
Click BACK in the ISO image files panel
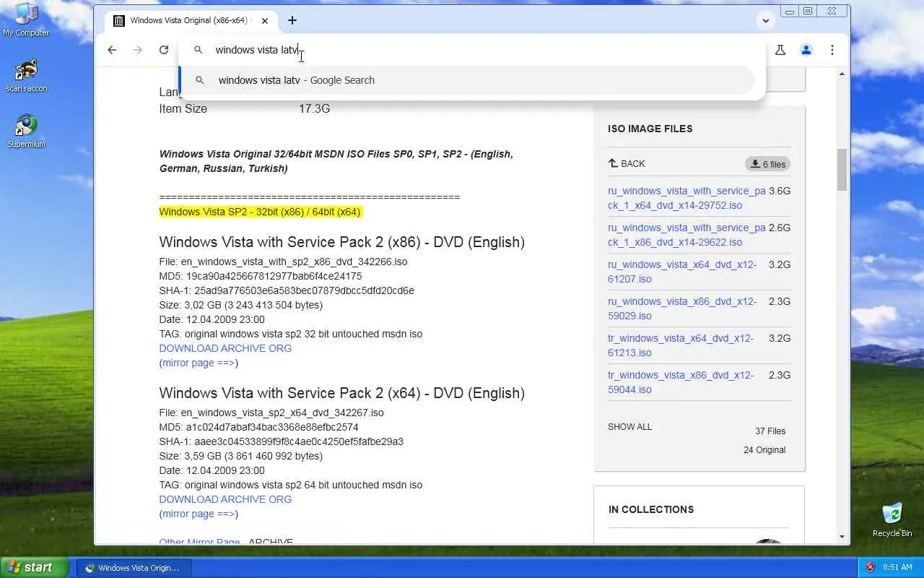(x=627, y=164)
